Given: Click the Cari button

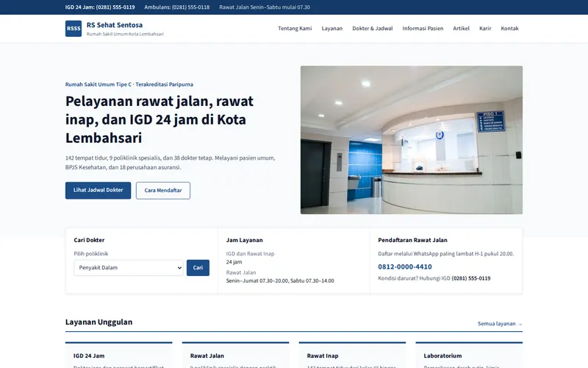Looking at the screenshot, I should (198, 268).
